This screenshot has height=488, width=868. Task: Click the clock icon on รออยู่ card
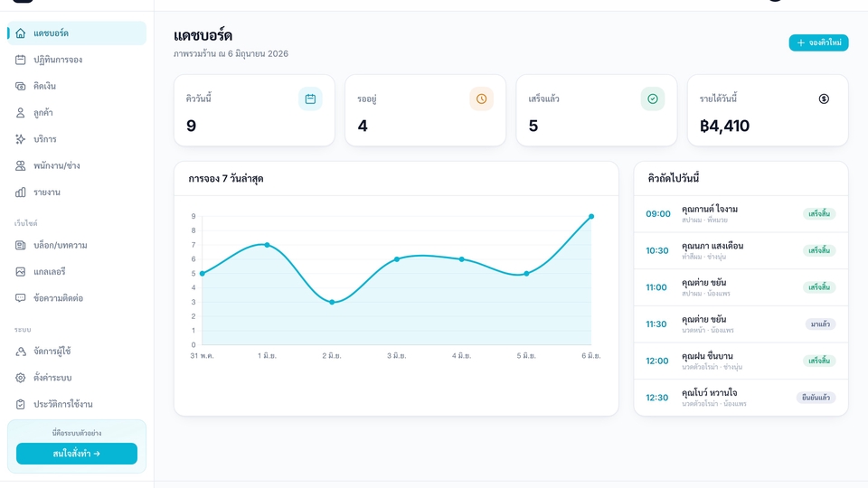482,99
